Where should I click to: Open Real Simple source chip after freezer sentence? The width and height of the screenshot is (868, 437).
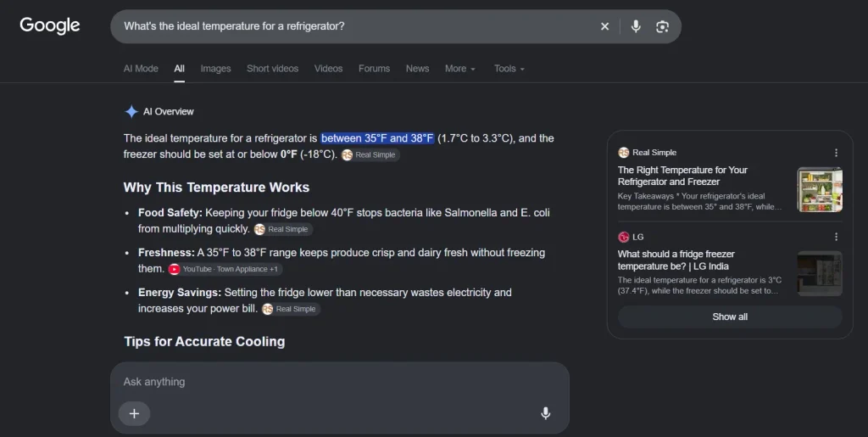[x=370, y=155]
